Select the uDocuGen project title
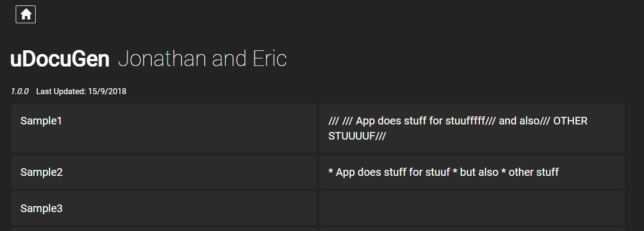Image resolution: width=644 pixels, height=231 pixels. 60,60
